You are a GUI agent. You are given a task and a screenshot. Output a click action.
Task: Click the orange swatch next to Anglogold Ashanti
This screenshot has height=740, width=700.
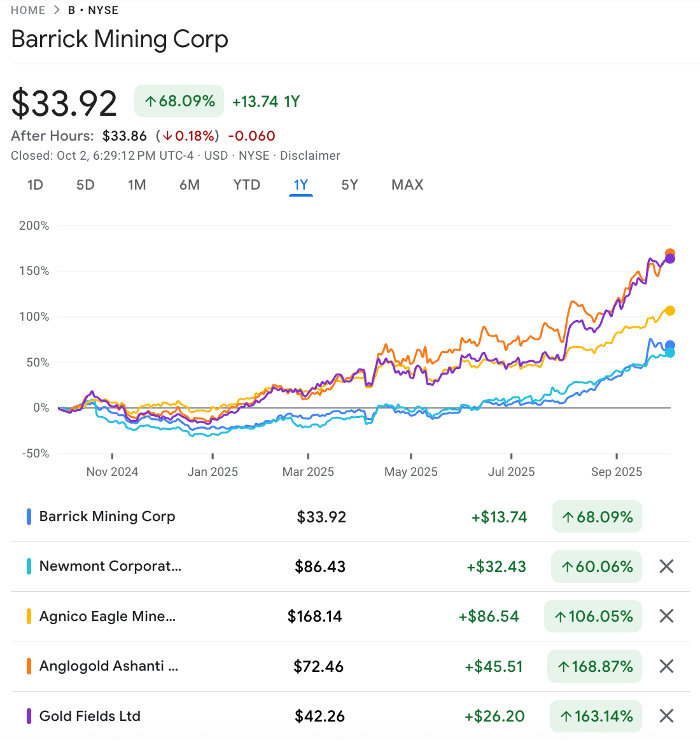[28, 666]
